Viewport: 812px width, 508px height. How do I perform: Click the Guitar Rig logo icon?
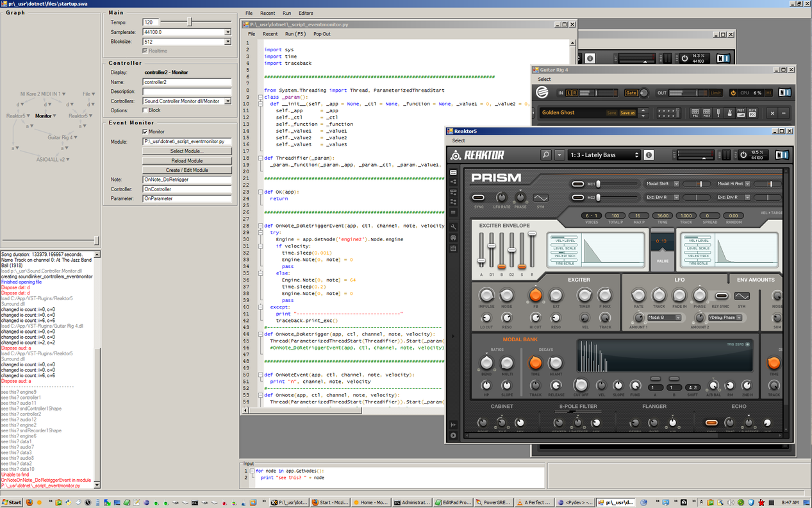543,93
